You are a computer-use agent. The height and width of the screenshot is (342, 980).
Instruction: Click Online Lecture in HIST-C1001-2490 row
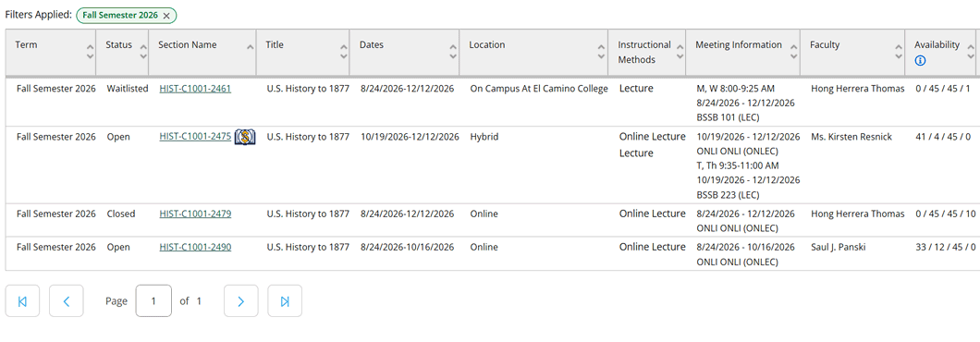(653, 247)
